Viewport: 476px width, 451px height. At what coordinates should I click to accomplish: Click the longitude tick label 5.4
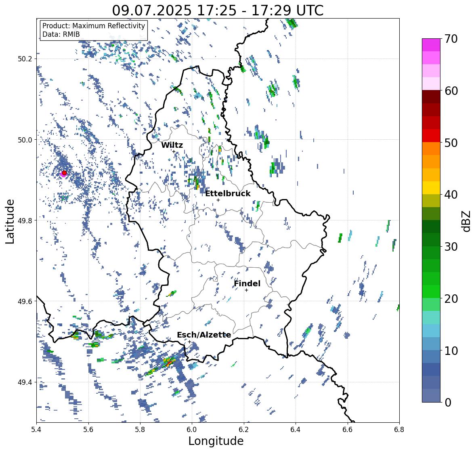(36, 429)
